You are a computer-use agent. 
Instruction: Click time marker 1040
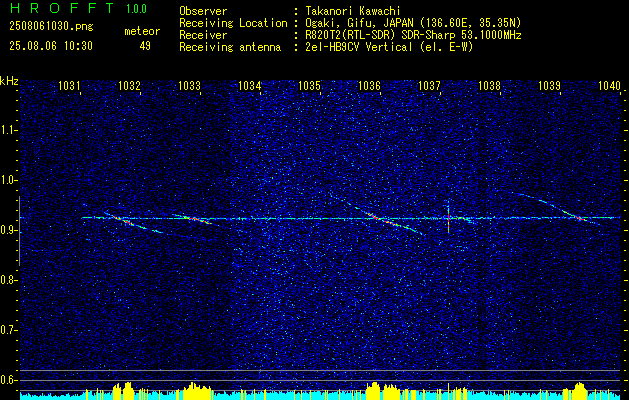[609, 85]
